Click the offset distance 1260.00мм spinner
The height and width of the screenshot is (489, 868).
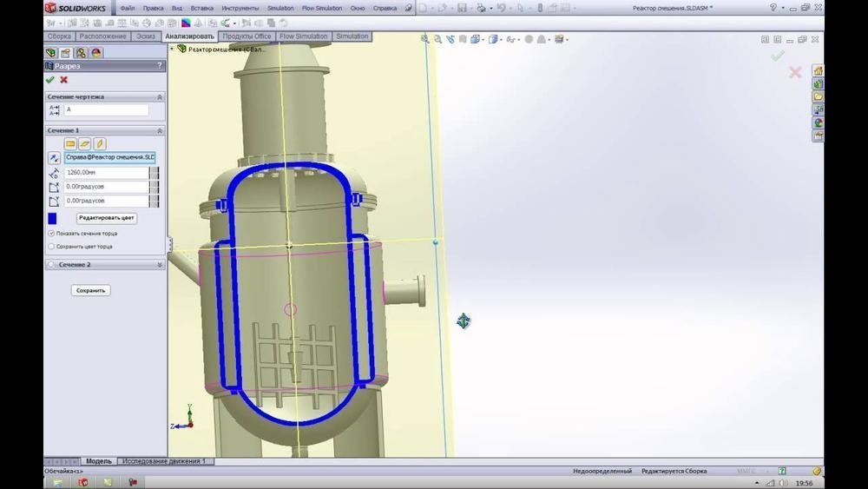pos(155,172)
